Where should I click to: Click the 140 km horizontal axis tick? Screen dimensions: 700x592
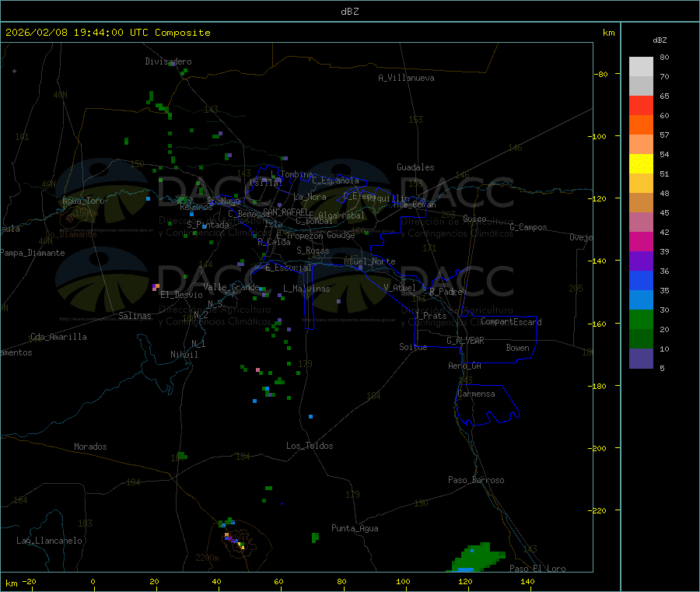pyautogui.click(x=527, y=581)
